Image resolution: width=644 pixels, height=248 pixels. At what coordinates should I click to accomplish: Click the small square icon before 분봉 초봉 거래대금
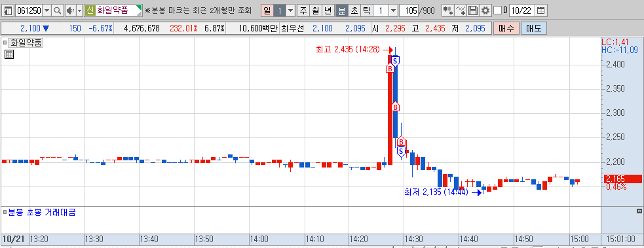(5, 212)
